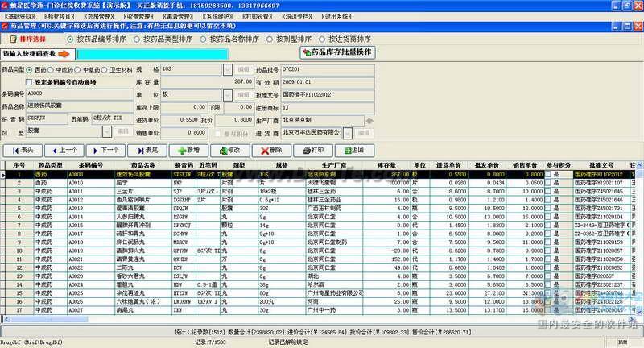Screen dimensions: 644x348
Task: Select sort by drug name 按药品名称排序
Action: pos(229,39)
